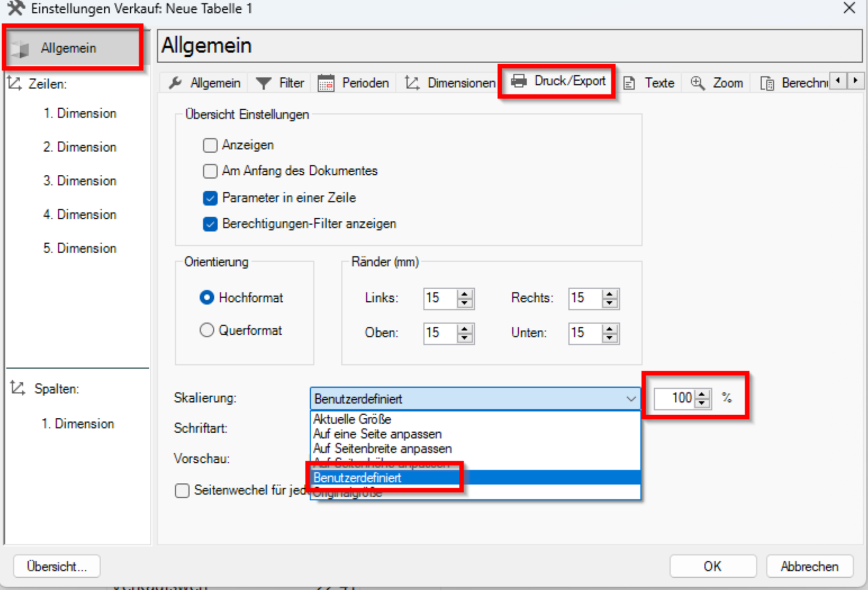
Task: Select 1. Dimension under Spalten
Action: pos(78,424)
